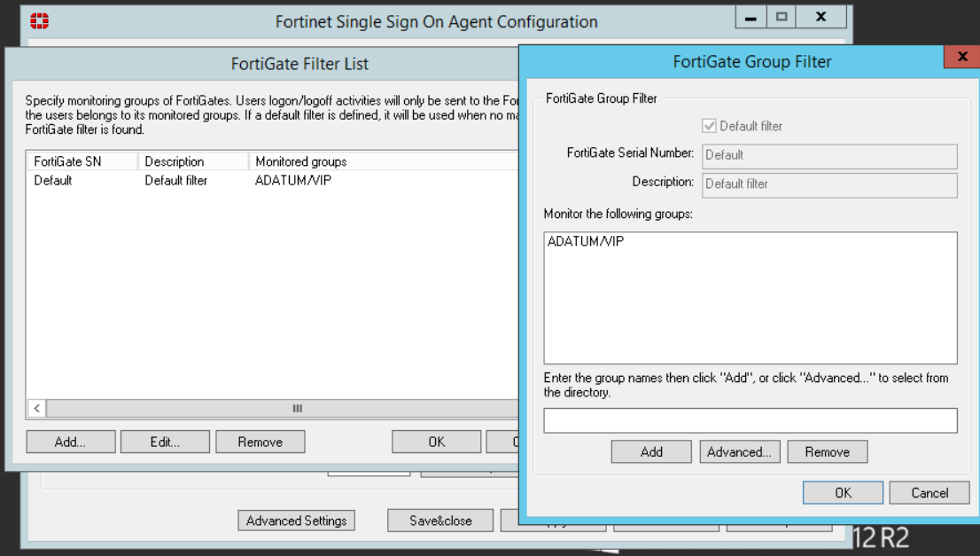
Task: Close the FortiGate Group Filter dialog
Action: 961,59
